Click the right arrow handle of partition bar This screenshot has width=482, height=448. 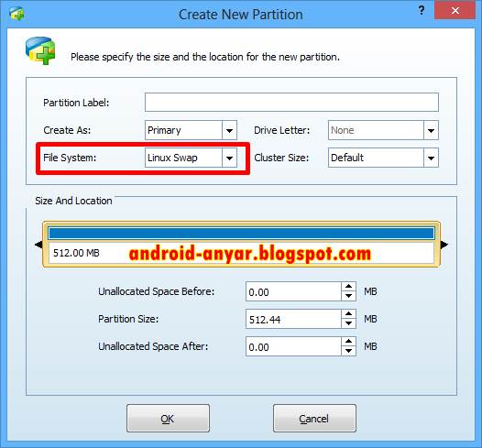click(444, 245)
